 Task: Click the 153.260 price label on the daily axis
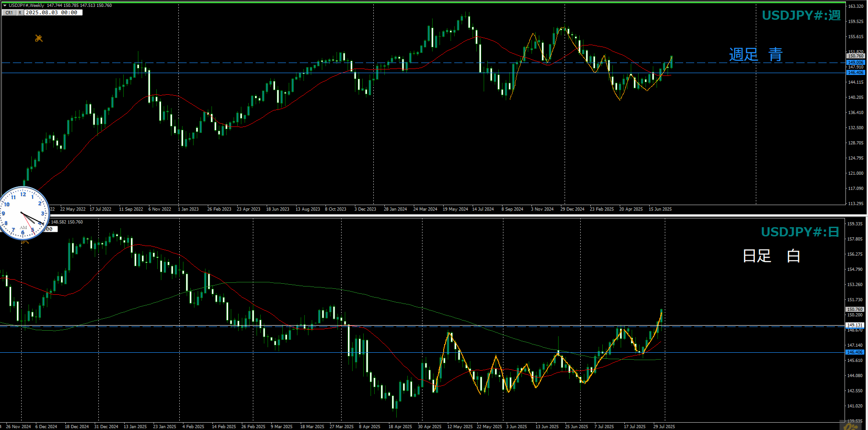click(855, 285)
